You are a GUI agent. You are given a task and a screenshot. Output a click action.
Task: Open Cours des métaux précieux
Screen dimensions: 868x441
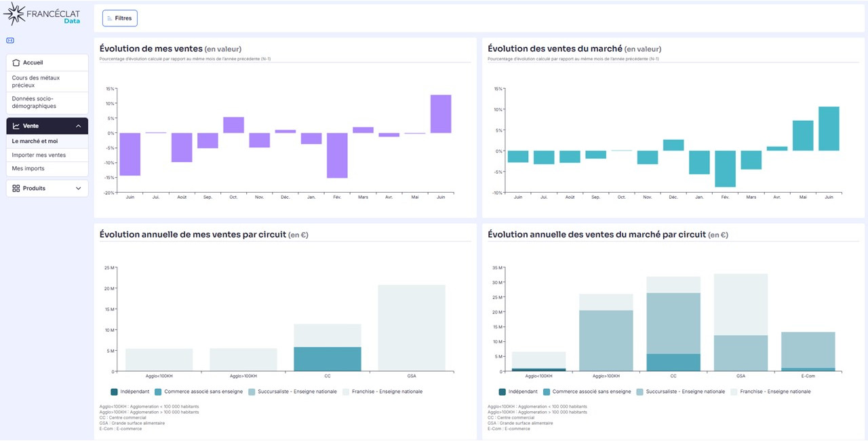point(47,81)
